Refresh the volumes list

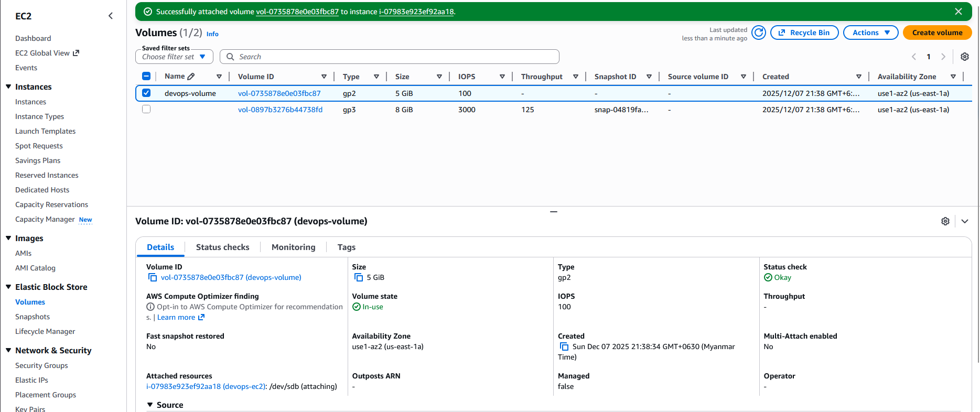[x=758, y=32]
